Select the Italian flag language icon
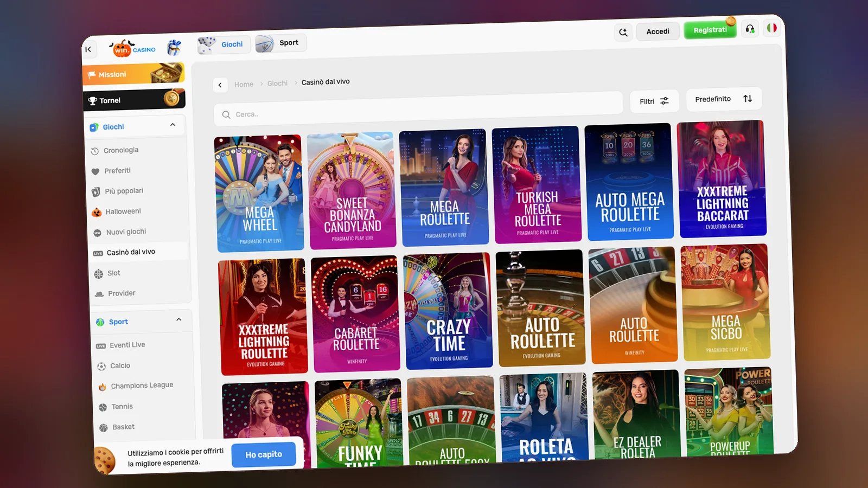The height and width of the screenshot is (488, 868). pyautogui.click(x=771, y=28)
